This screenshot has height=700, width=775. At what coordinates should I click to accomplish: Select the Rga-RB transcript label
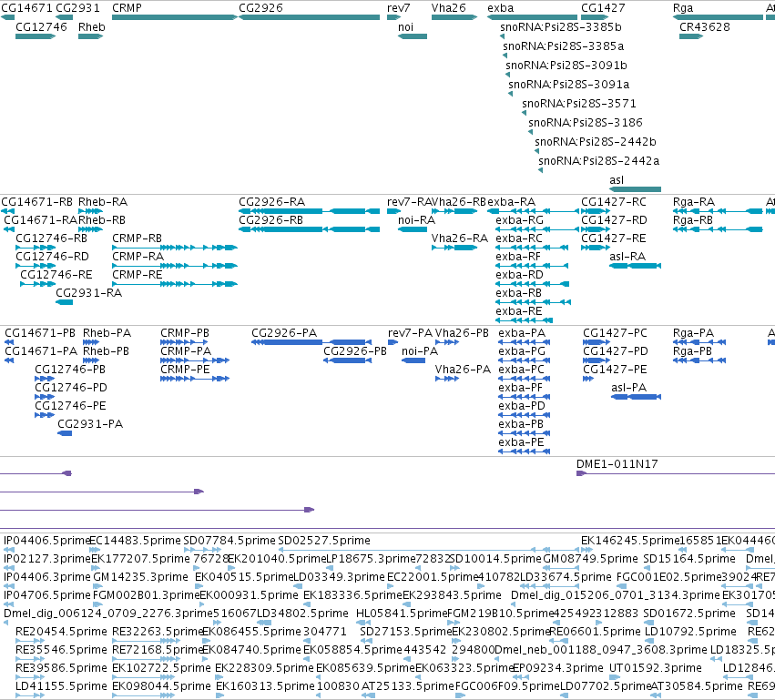[x=693, y=220]
